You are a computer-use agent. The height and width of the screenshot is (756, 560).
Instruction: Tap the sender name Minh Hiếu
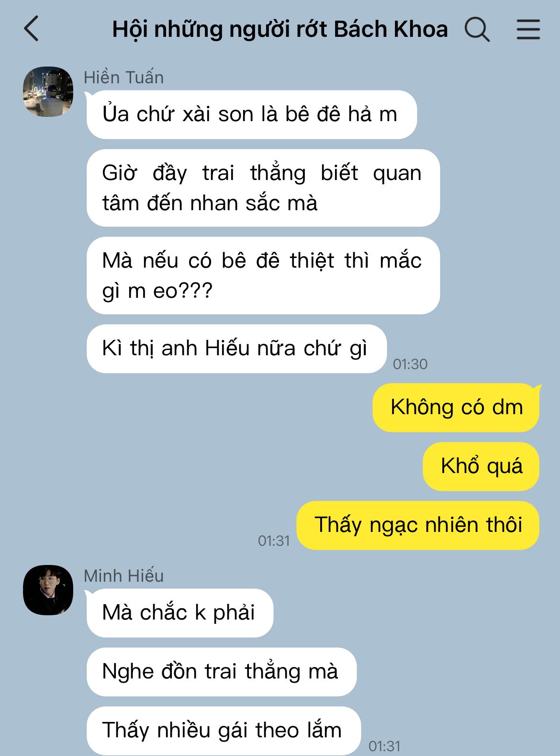123,576
